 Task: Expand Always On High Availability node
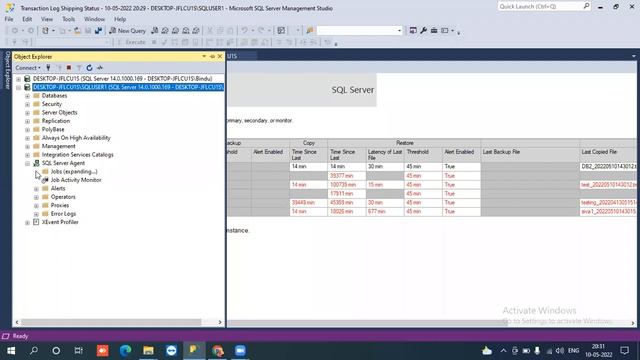27,138
